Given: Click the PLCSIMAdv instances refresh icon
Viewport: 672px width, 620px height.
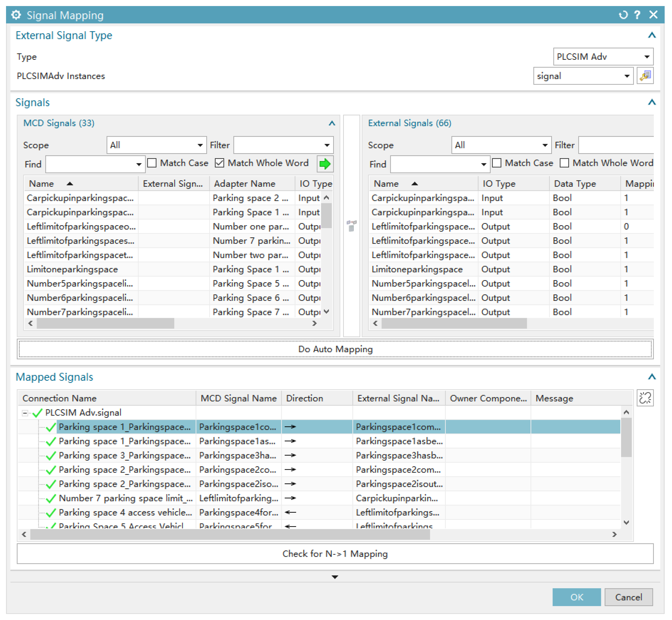Looking at the screenshot, I should (645, 76).
